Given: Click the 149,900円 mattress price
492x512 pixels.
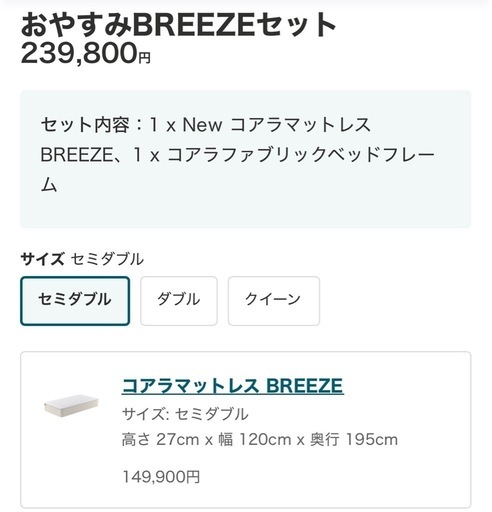Looking at the screenshot, I should coord(161,477).
